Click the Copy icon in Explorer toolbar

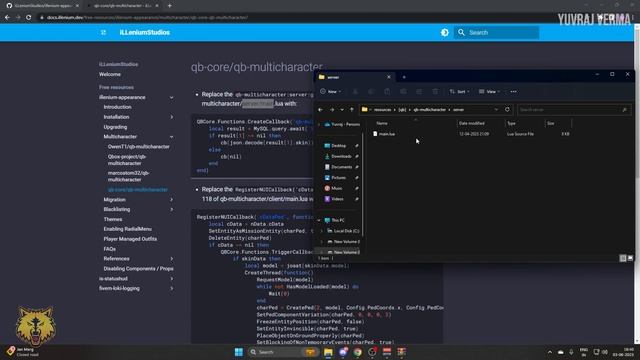tap(371, 91)
